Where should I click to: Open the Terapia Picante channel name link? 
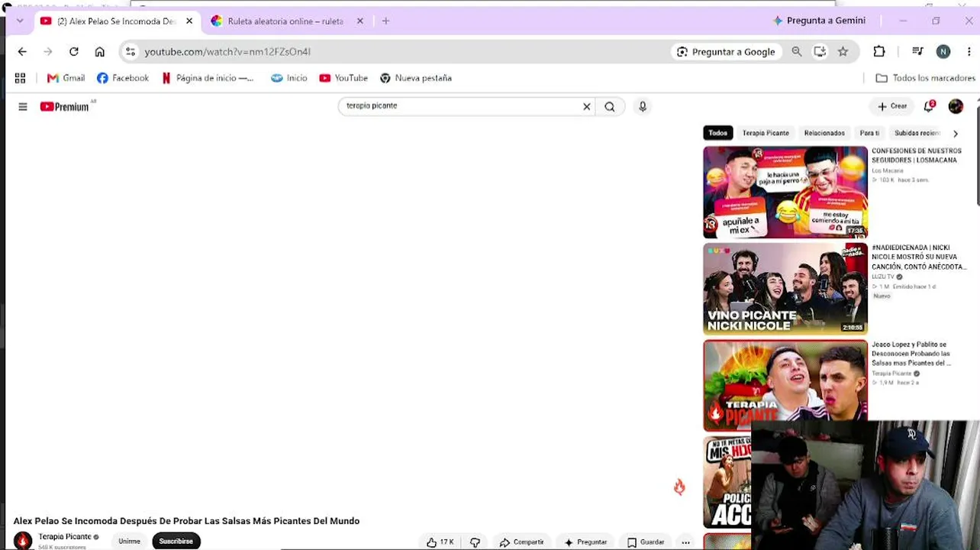[65, 536]
